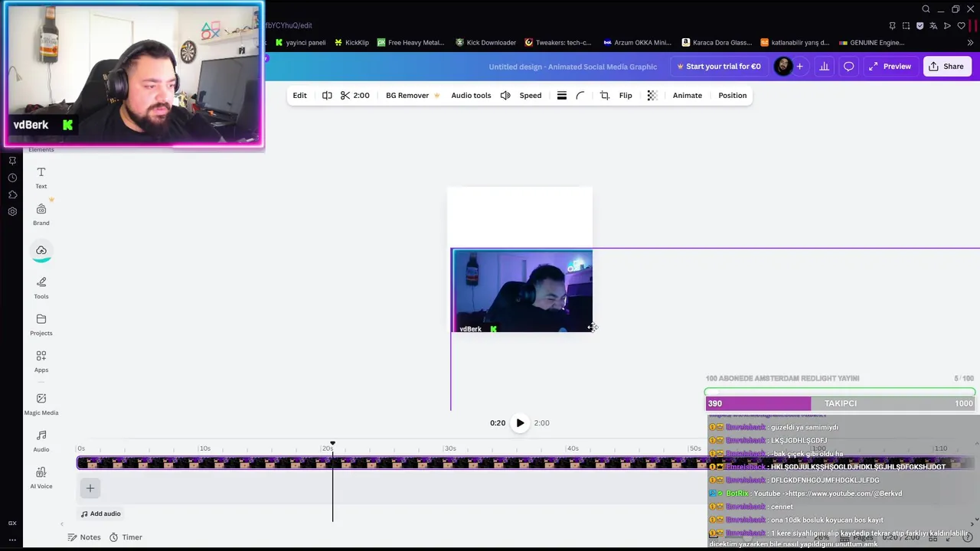
Task: Open the comments speech bubble icon
Action: click(848, 67)
